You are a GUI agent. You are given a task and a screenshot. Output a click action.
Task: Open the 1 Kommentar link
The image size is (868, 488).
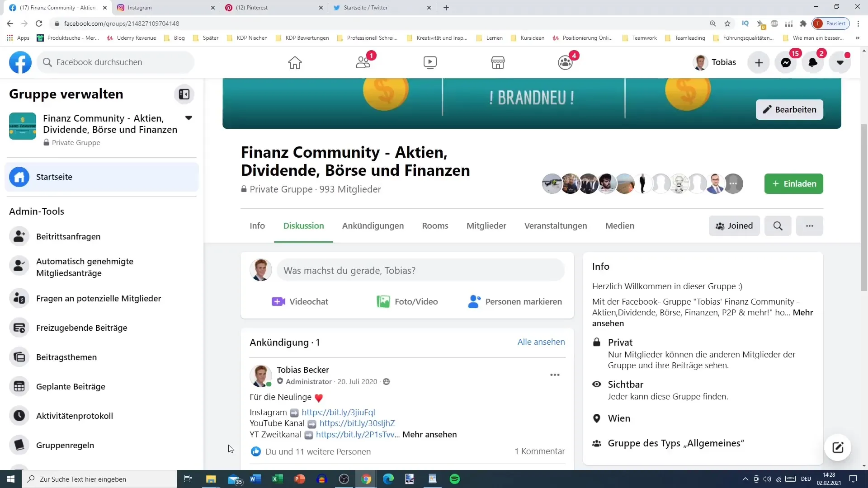tap(540, 451)
